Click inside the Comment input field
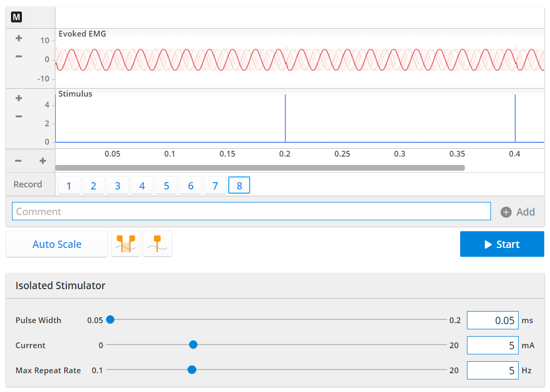Image resolution: width=550 pixels, height=392 pixels. coord(252,211)
